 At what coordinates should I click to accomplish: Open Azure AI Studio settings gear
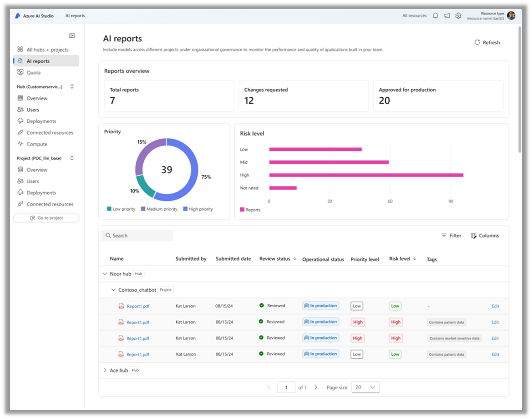point(458,15)
